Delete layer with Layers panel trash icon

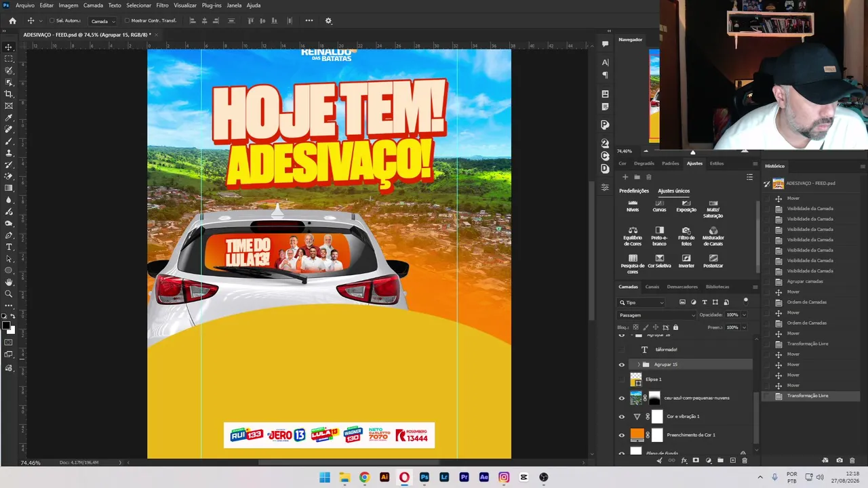744,461
